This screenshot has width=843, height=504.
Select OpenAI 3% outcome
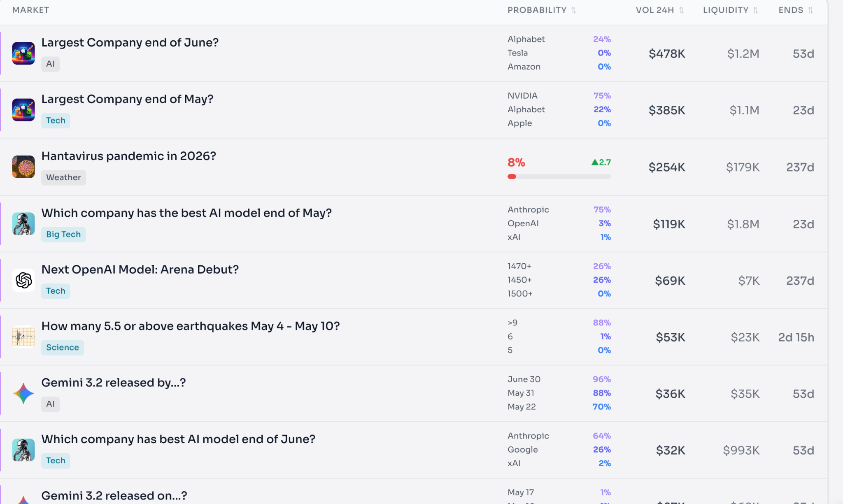point(559,223)
